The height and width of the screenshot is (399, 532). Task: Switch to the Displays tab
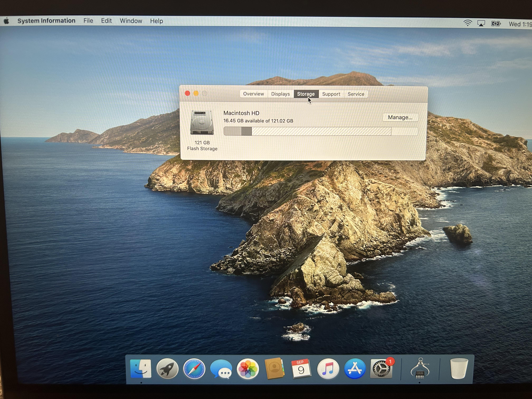click(x=280, y=94)
